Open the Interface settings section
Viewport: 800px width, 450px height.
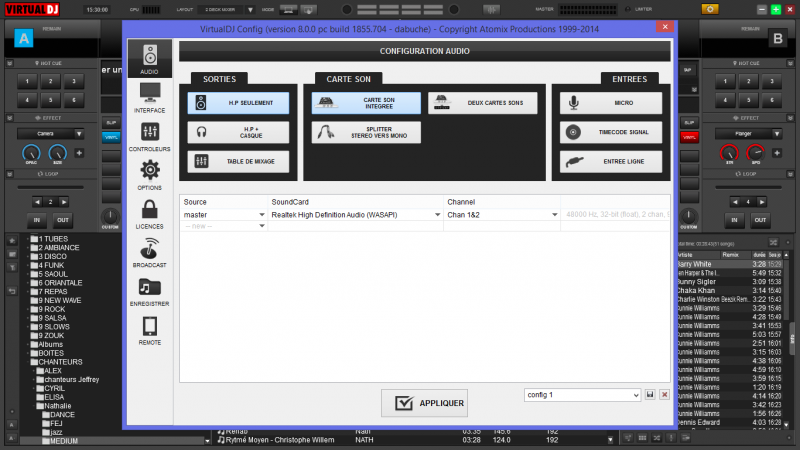pos(149,97)
